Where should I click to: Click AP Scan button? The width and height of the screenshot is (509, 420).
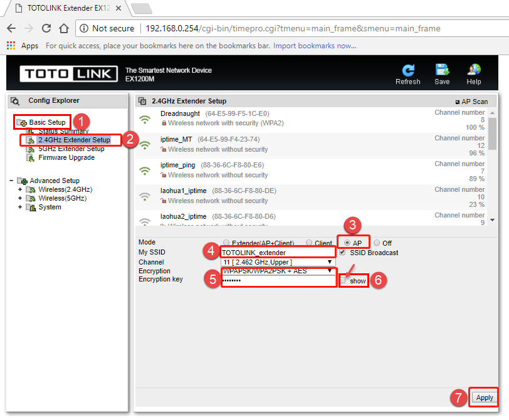click(x=471, y=102)
